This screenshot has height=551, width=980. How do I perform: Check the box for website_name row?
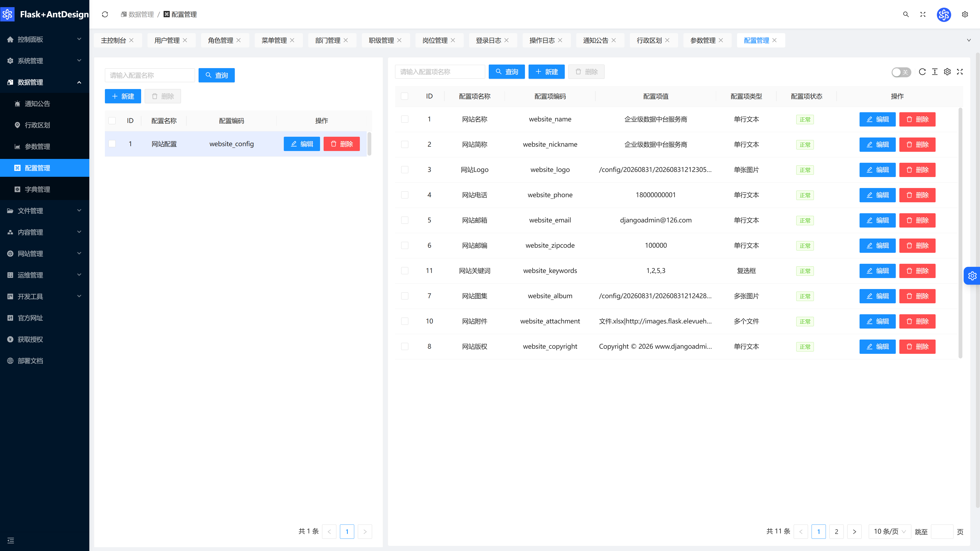click(x=405, y=119)
